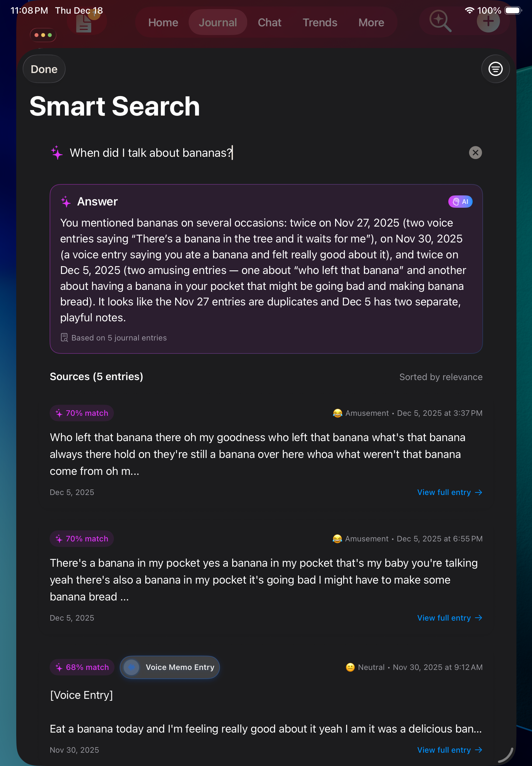Clear the search query with the X button
This screenshot has width=532, height=766.
475,153
